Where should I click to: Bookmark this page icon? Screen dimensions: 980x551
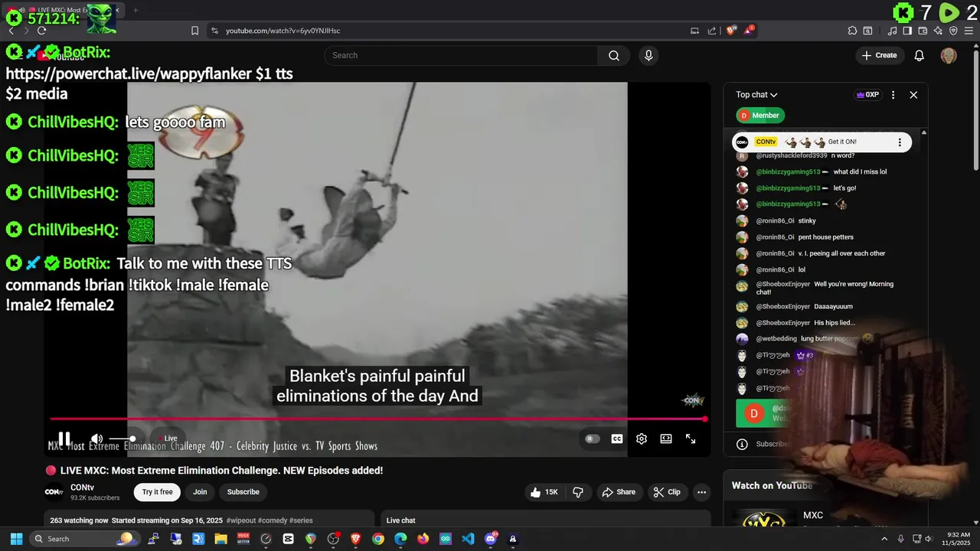coord(194,31)
